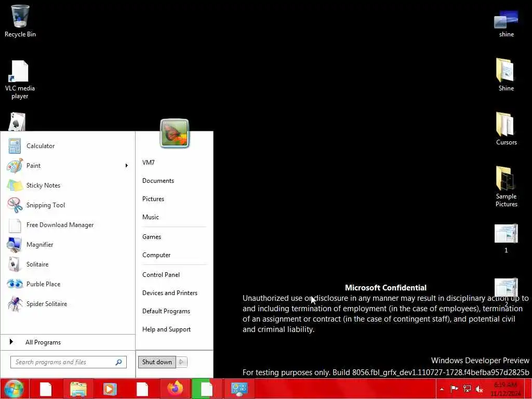Launch Purble Place game
The image size is (532, 399).
[68, 284]
